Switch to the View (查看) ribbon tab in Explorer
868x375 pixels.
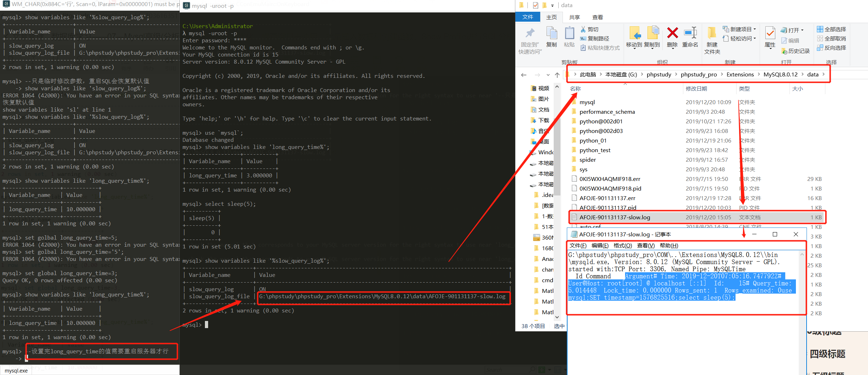598,17
